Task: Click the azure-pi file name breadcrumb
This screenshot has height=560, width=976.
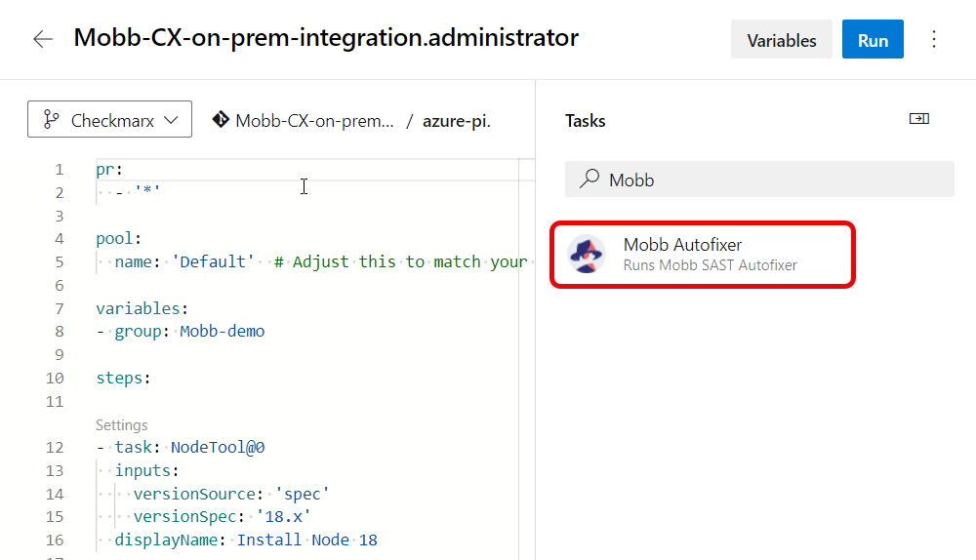Action: click(456, 121)
